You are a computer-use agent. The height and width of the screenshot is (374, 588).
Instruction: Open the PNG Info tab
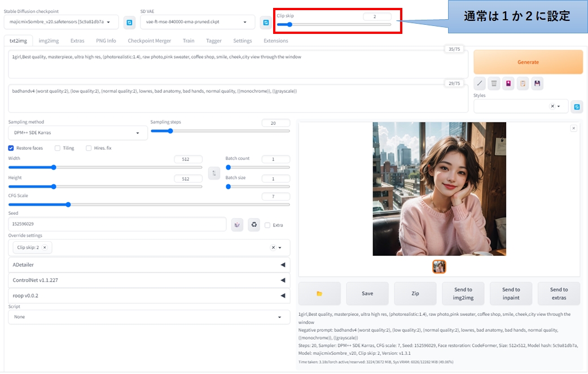coord(106,40)
